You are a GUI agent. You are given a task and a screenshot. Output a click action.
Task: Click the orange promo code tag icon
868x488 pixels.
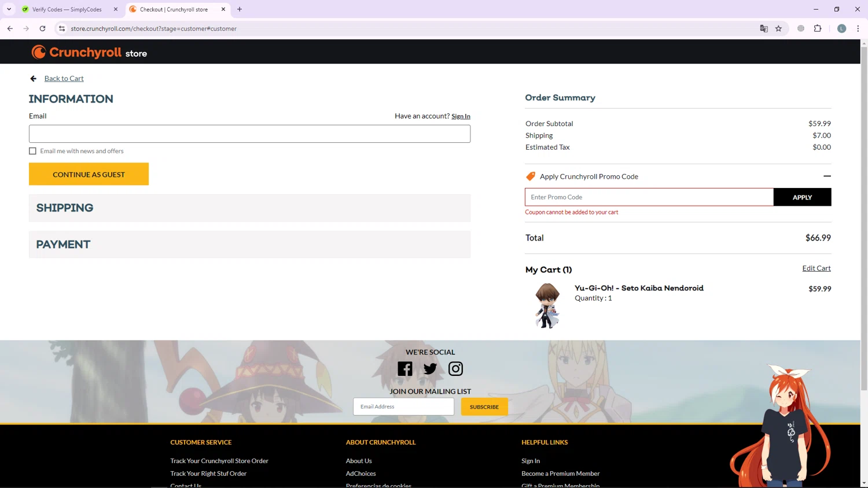tap(531, 176)
